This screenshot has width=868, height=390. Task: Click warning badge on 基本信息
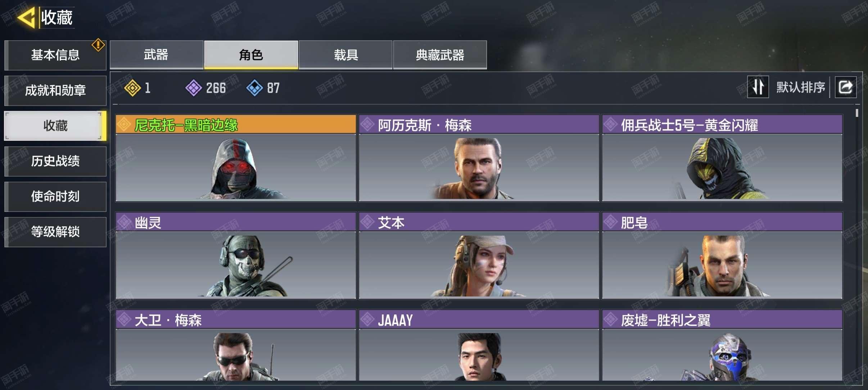98,45
